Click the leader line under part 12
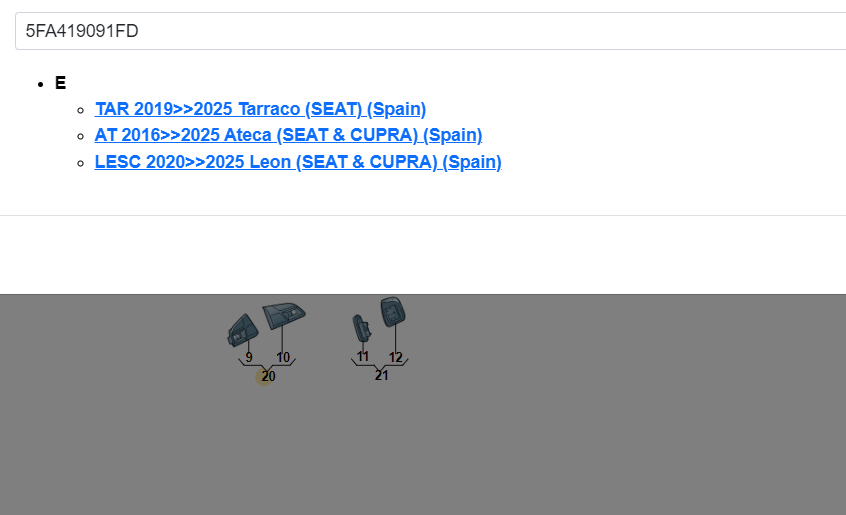Image resolution: width=846 pixels, height=515 pixels. [x=395, y=338]
